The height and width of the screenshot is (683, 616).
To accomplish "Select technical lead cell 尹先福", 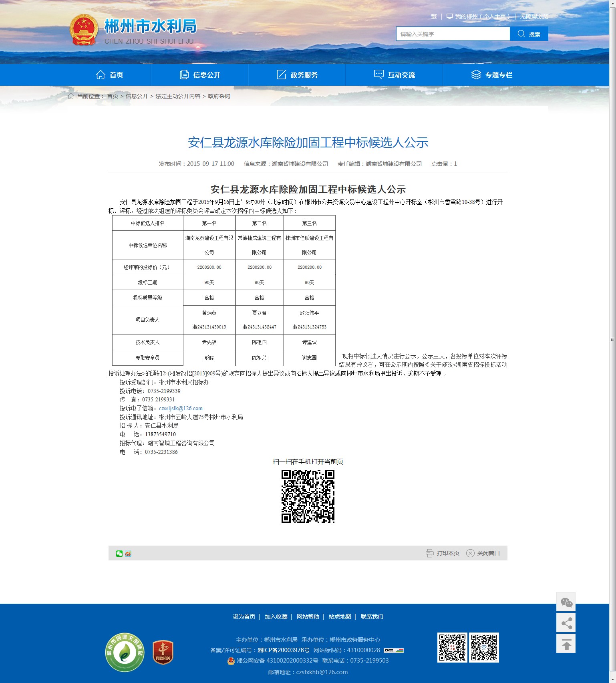I will [209, 342].
